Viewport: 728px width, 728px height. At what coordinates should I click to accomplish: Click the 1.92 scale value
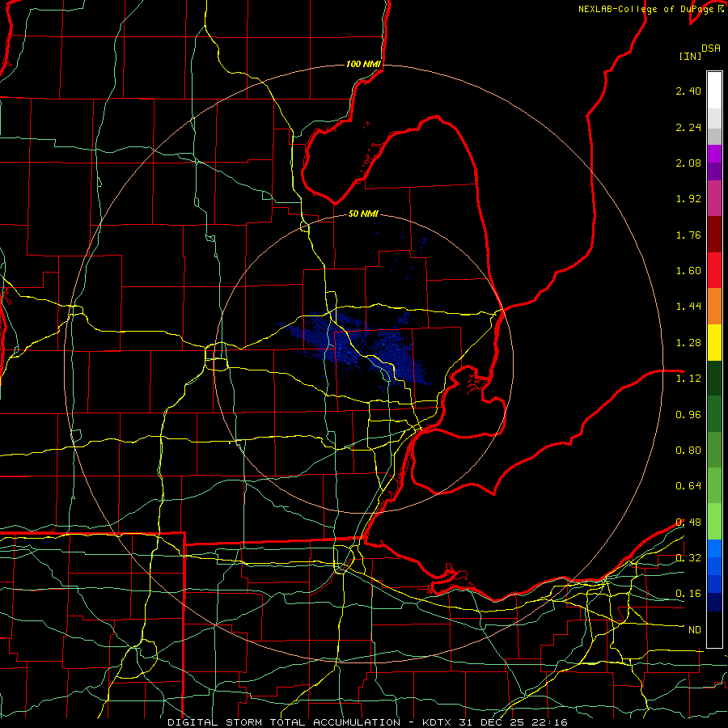(x=688, y=199)
